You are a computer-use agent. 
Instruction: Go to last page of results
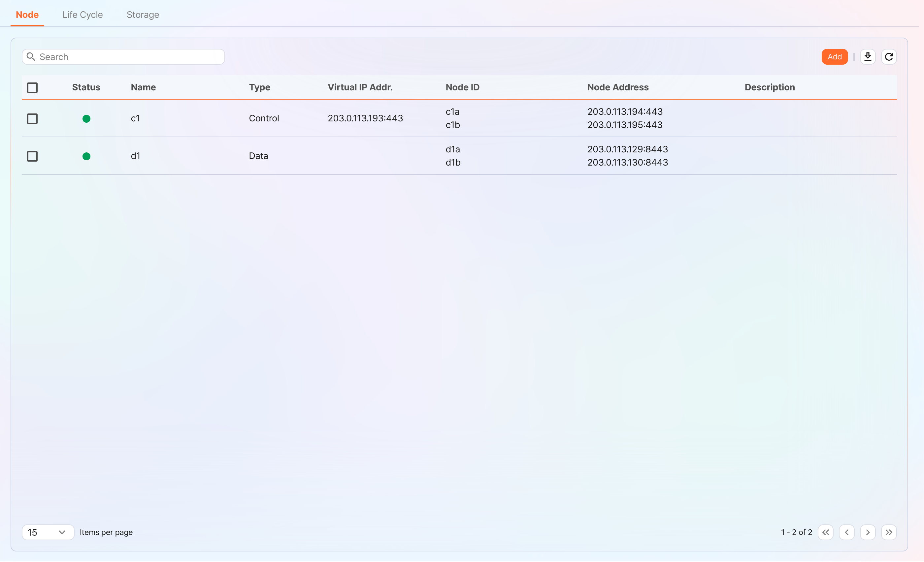889,532
